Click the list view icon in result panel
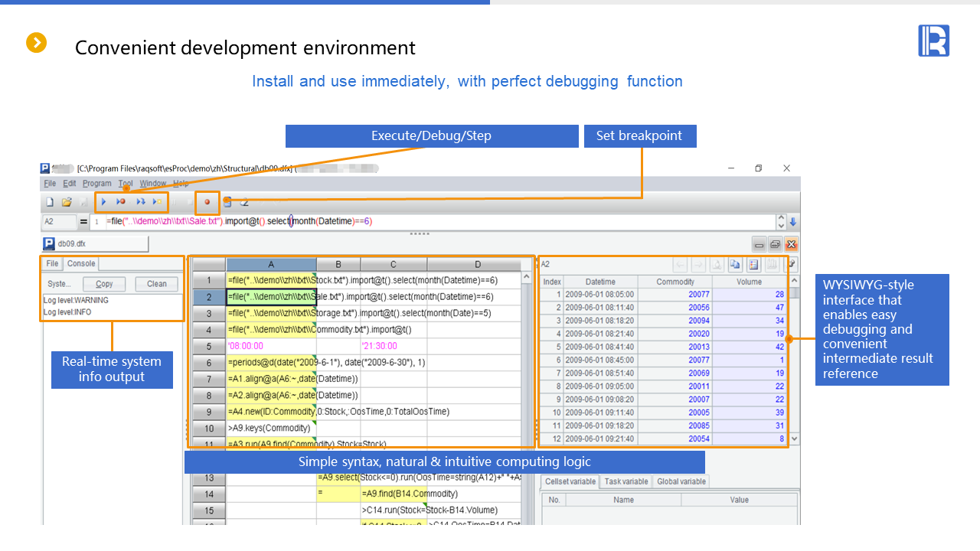The width and height of the screenshot is (980, 551). coord(753,265)
